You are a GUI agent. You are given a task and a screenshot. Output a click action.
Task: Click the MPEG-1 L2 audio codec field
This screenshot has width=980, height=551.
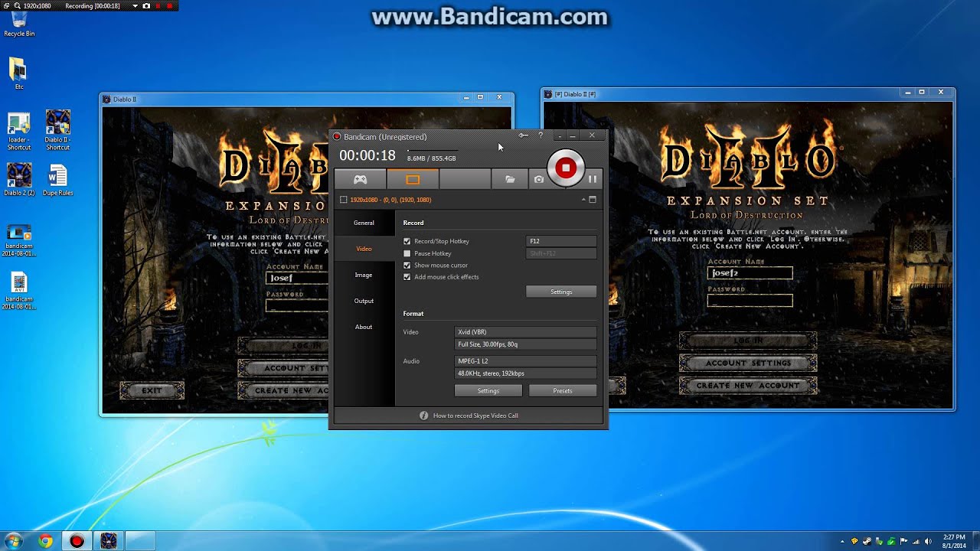click(x=525, y=361)
